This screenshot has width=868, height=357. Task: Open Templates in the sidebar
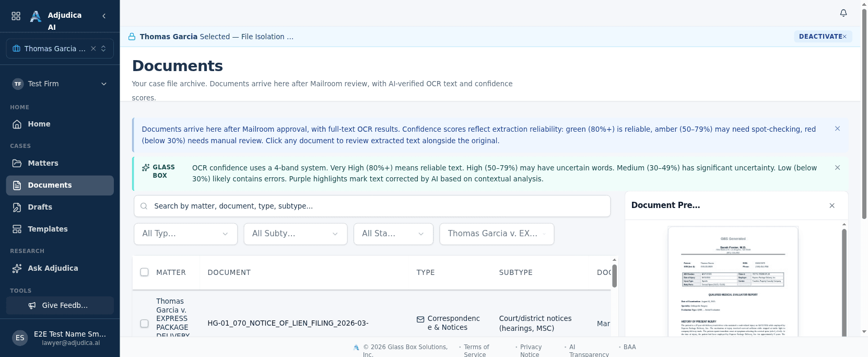point(60,229)
